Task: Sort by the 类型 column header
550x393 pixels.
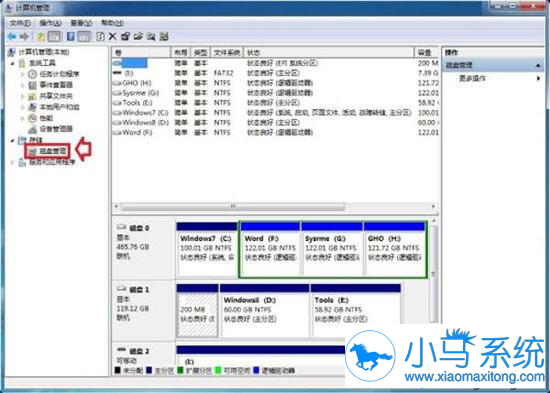Action: pos(201,53)
